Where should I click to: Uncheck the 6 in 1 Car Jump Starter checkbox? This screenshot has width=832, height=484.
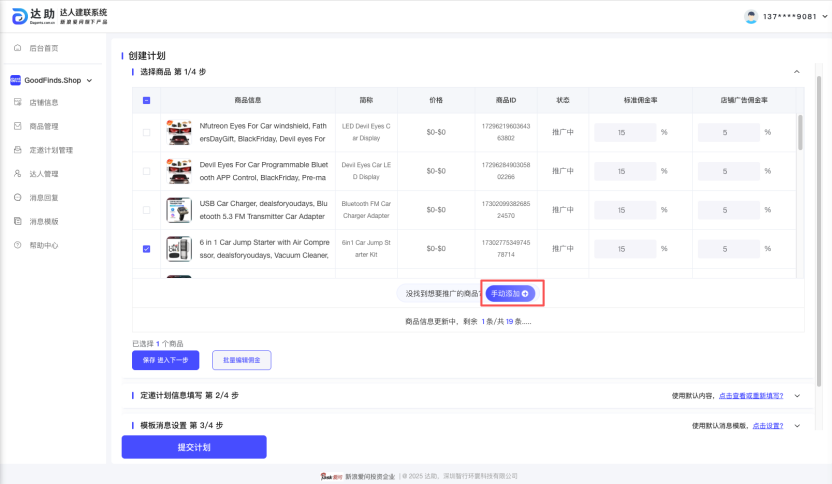147,248
